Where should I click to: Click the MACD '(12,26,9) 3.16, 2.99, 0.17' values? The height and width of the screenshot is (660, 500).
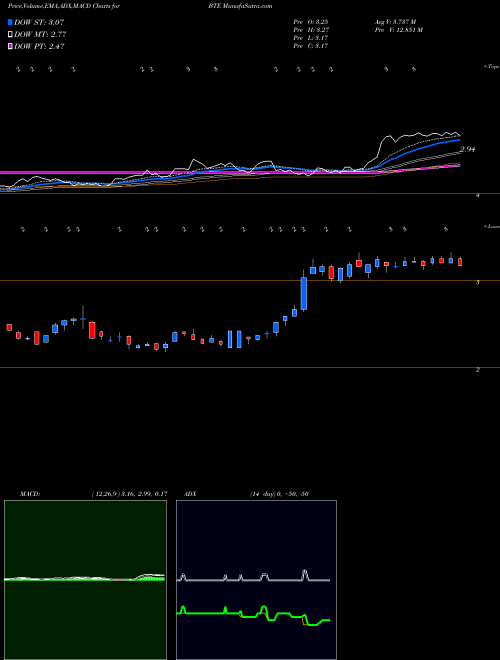click(129, 494)
